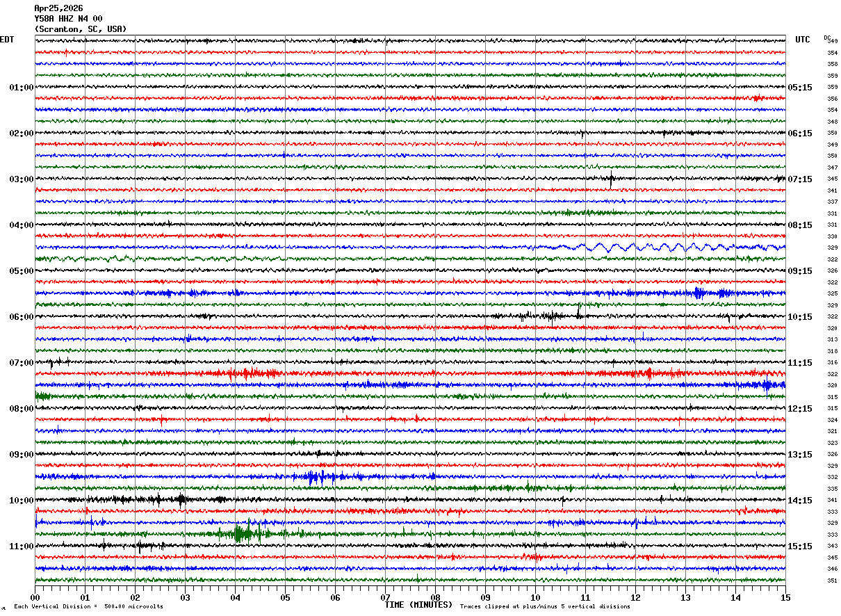Click the 06:15 UTC time label

tap(800, 133)
